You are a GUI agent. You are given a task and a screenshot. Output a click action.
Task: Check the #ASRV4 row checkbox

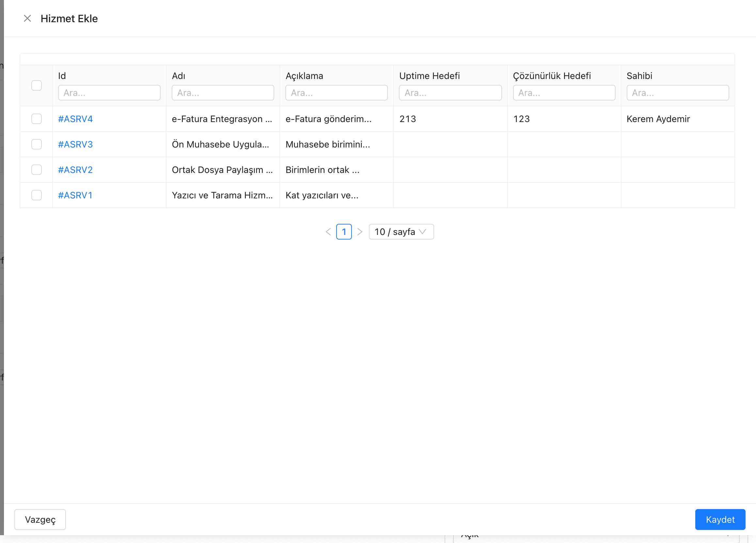tap(36, 119)
